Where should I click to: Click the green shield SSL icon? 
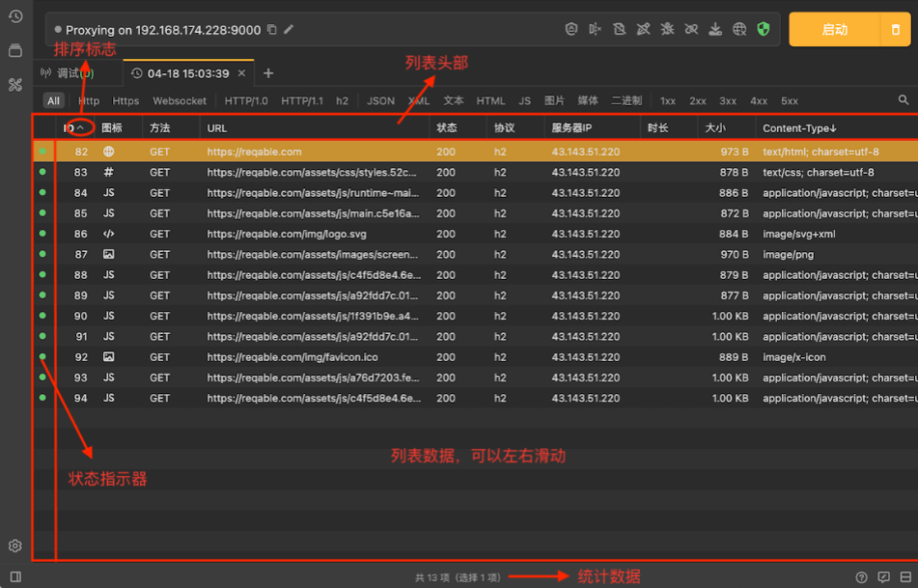point(764,29)
